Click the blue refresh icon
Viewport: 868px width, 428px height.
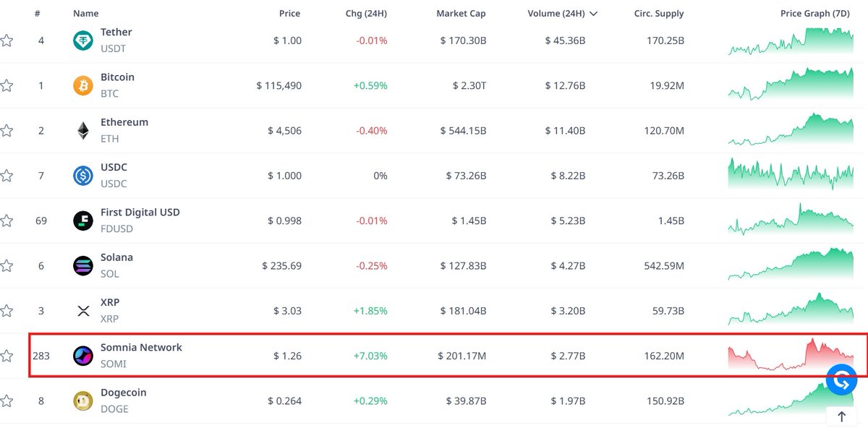click(841, 380)
